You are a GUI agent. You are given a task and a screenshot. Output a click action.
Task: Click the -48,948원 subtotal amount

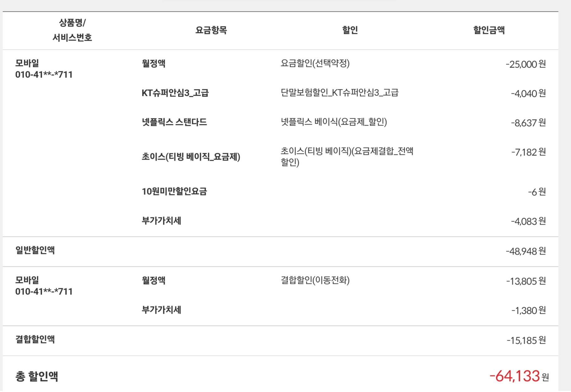click(x=526, y=251)
